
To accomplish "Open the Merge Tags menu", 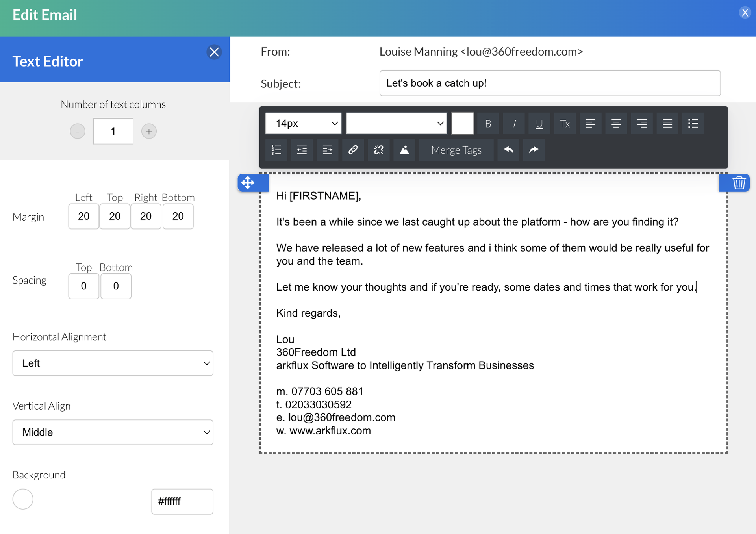I will (x=456, y=150).
